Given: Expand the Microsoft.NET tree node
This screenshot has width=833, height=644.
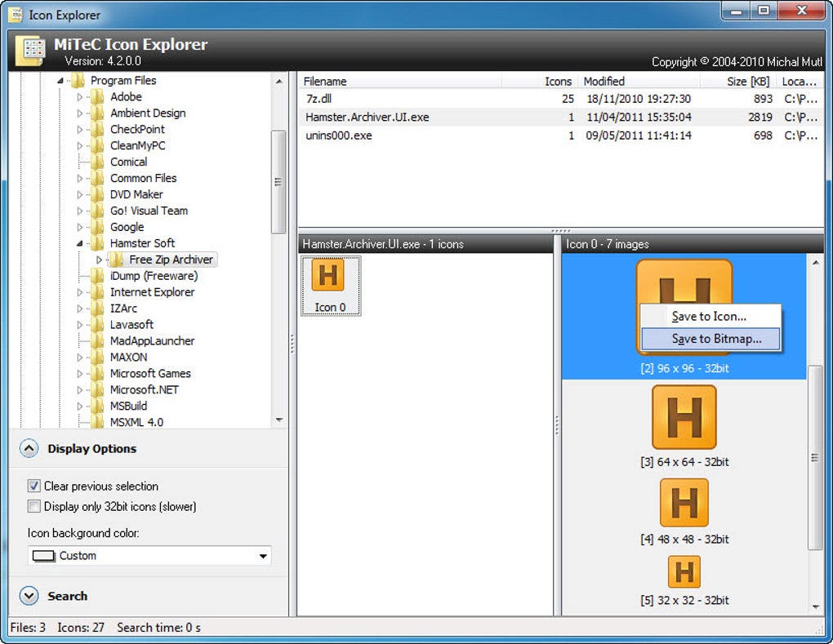Looking at the screenshot, I should [x=80, y=389].
